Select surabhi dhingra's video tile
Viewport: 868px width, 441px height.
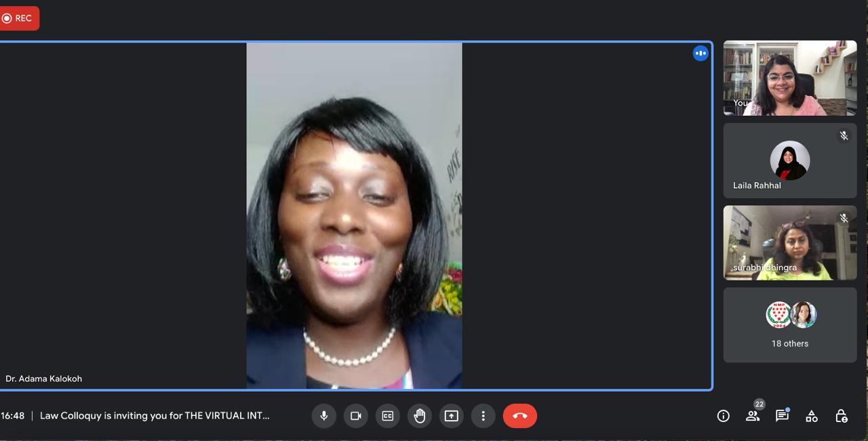[x=790, y=243]
